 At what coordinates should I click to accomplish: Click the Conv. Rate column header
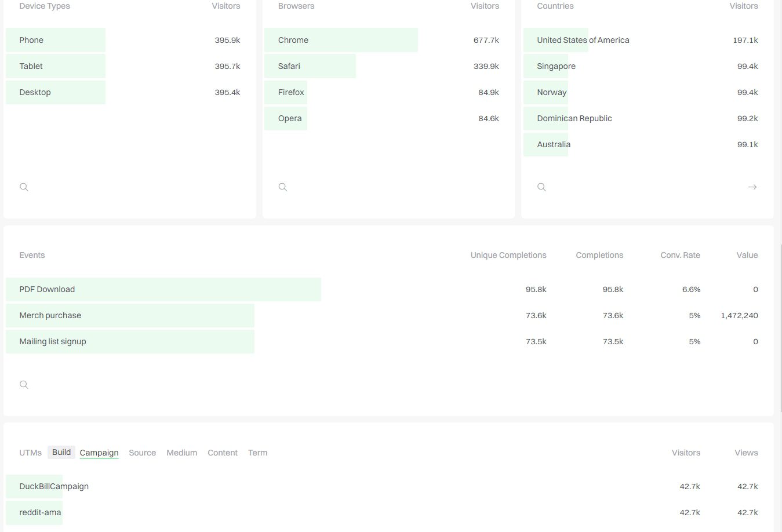tap(680, 255)
